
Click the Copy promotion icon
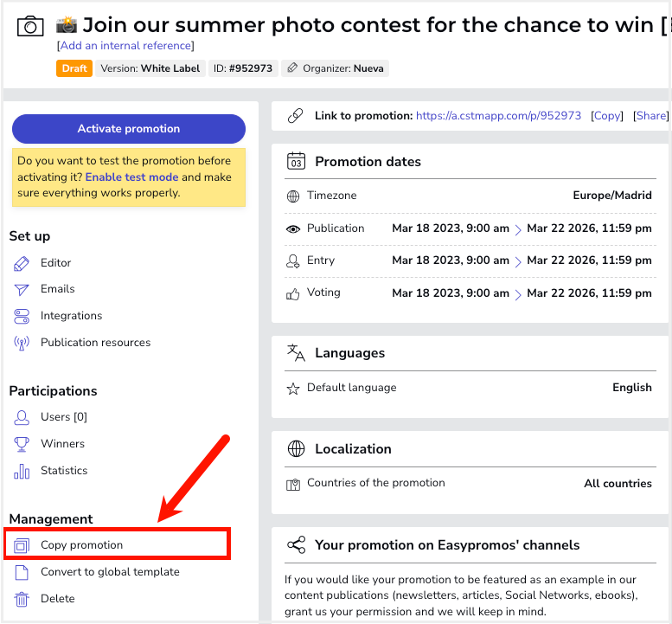pos(22,545)
